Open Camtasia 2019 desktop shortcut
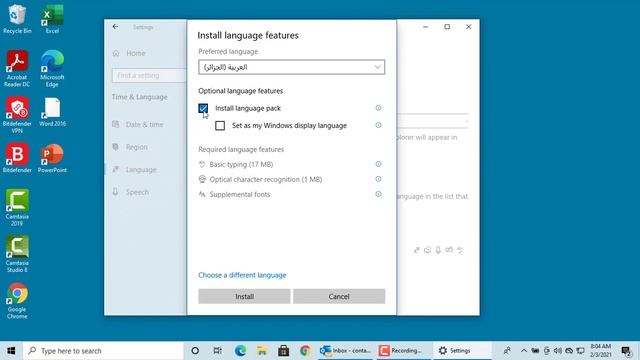Viewport: 640px width, 360px height. click(x=17, y=208)
